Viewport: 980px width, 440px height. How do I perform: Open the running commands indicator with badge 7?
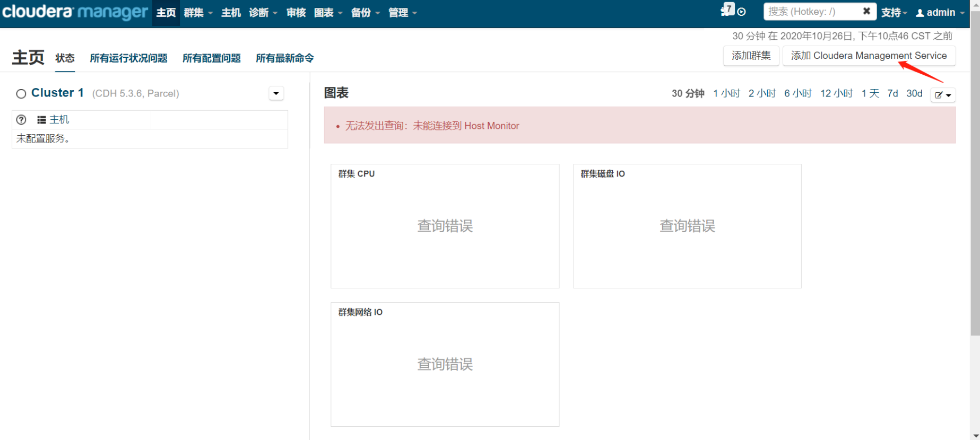coord(727,10)
